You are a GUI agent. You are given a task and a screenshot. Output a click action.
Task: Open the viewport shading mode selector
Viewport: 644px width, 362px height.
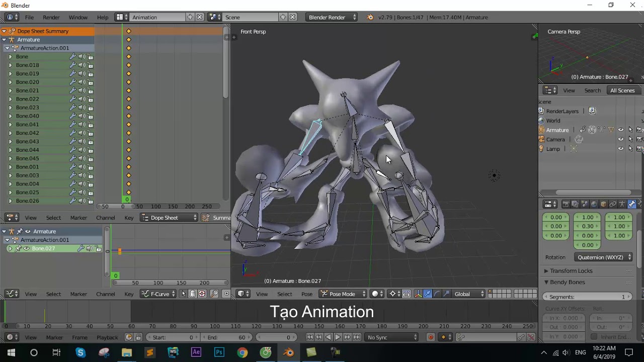click(377, 294)
